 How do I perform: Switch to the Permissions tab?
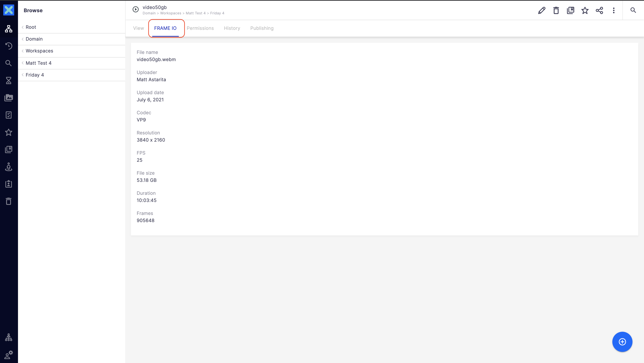[x=200, y=28]
